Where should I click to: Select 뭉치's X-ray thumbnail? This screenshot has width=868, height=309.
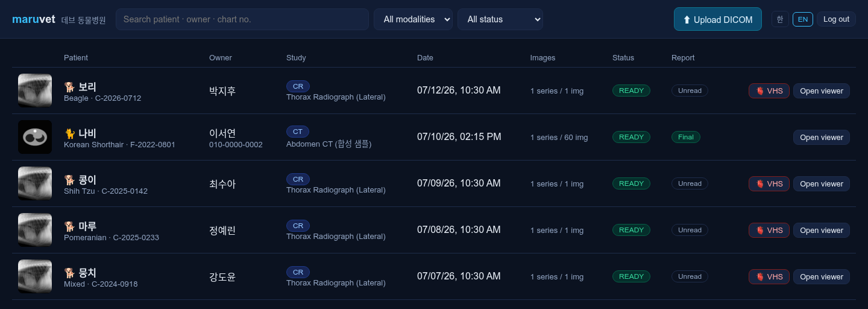(x=35, y=276)
